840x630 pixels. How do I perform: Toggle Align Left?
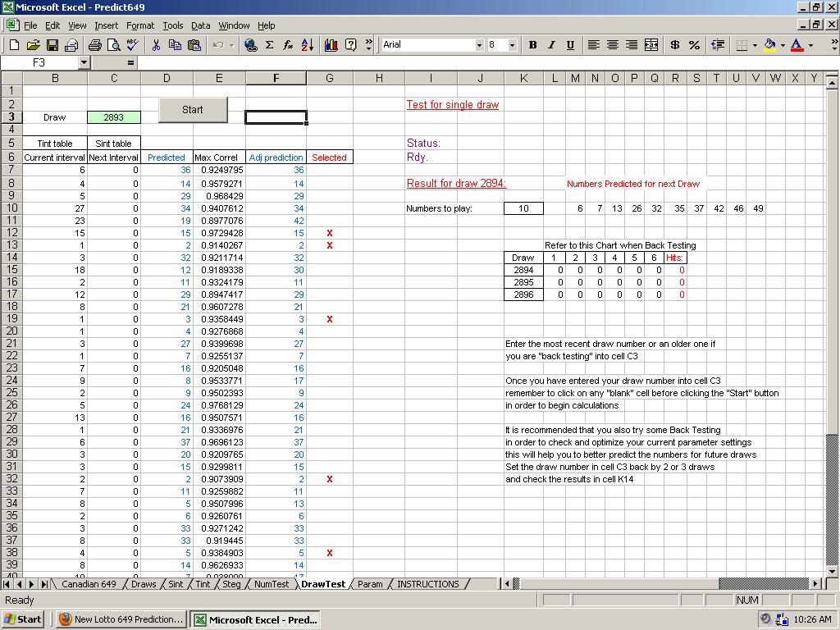tap(594, 45)
